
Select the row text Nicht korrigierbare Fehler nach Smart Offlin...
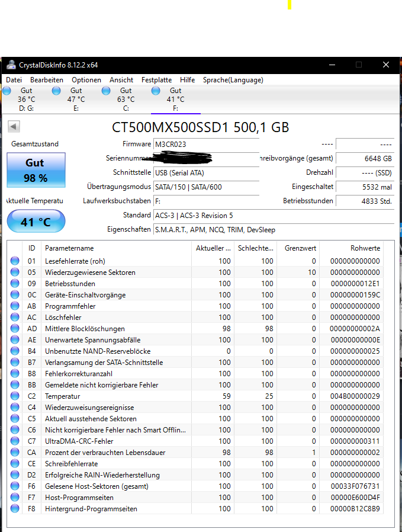(x=115, y=430)
